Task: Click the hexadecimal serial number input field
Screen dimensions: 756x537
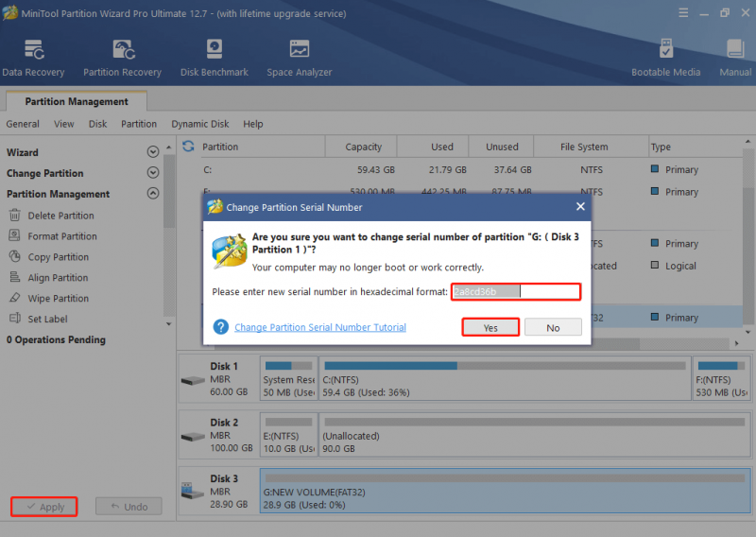Action: point(516,291)
